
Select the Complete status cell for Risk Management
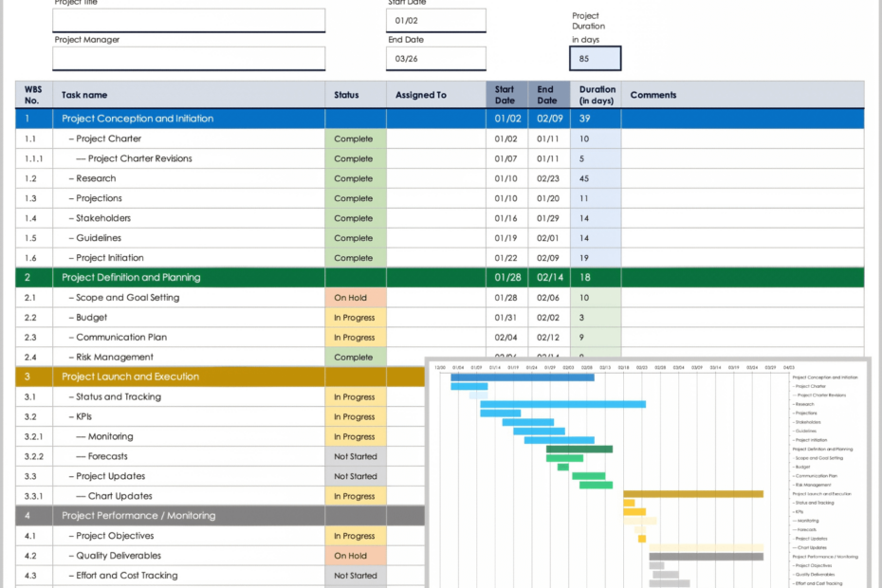[x=356, y=357]
